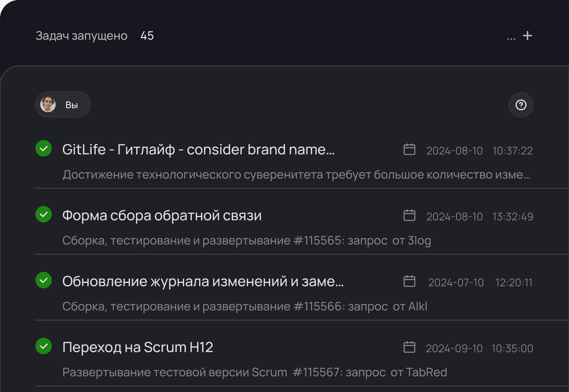The height and width of the screenshot is (392, 569).
Task: Expand truncated description "Достижение технологического суверенитета"
Action: tap(296, 175)
